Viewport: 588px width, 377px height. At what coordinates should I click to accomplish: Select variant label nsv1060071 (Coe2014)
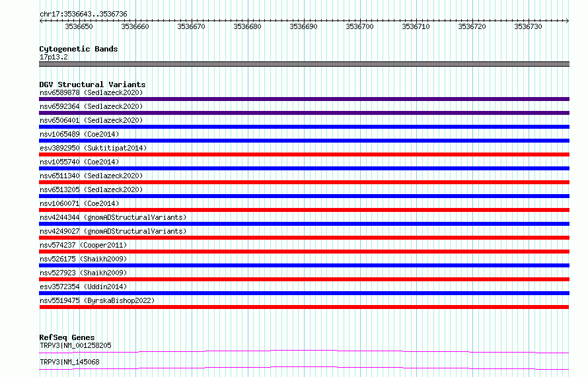(79, 203)
